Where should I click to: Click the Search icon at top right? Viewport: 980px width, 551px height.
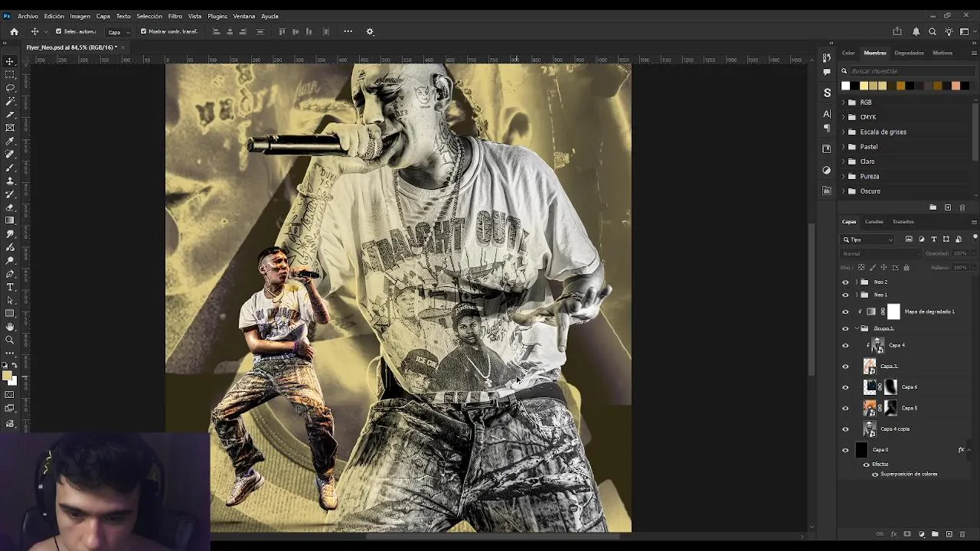pos(933,31)
